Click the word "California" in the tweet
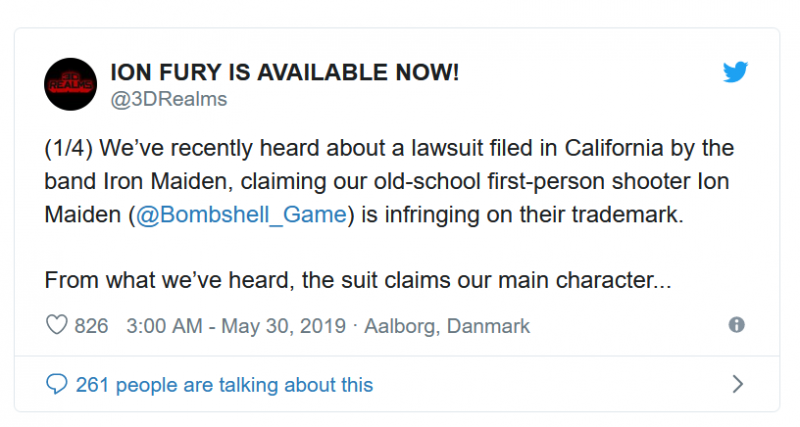Viewport: 800px width, 427px height. pos(614,148)
